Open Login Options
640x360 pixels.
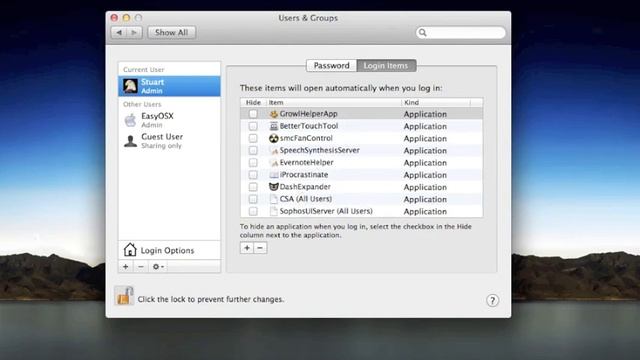point(169,250)
